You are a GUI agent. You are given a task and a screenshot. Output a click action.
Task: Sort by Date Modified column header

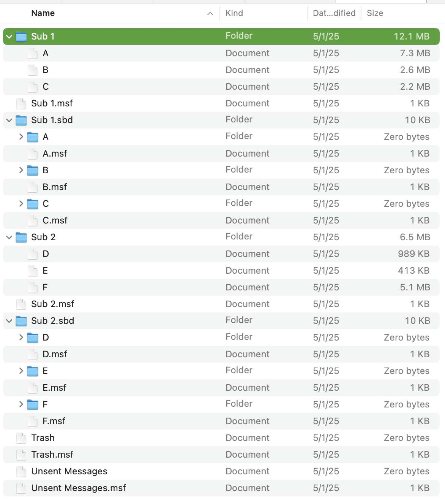point(334,13)
